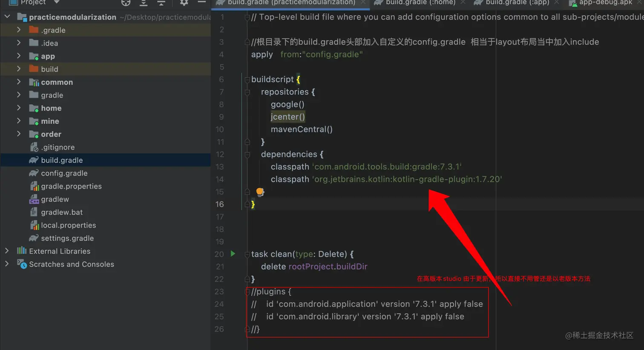
Task: Expand the build folder chevron
Action: pyautogui.click(x=19, y=69)
